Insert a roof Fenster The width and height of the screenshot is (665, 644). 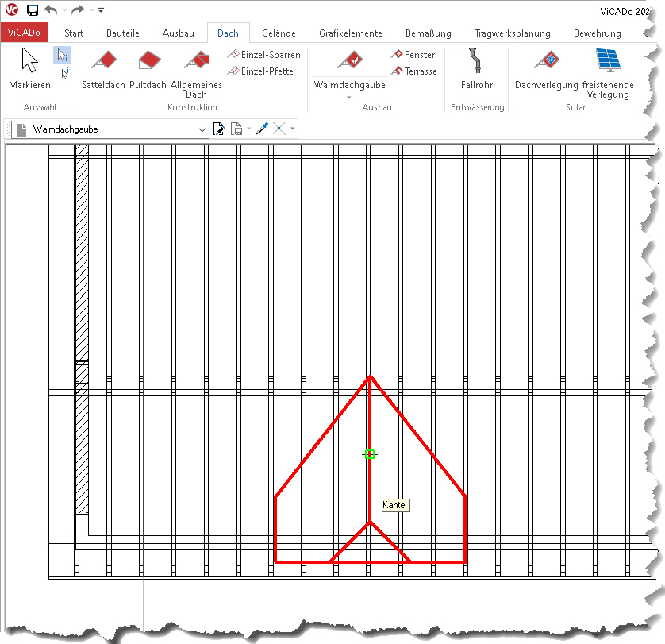coord(413,54)
